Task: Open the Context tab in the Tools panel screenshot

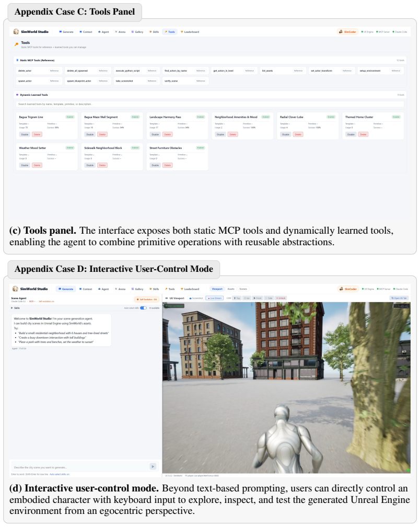Action: (86, 32)
